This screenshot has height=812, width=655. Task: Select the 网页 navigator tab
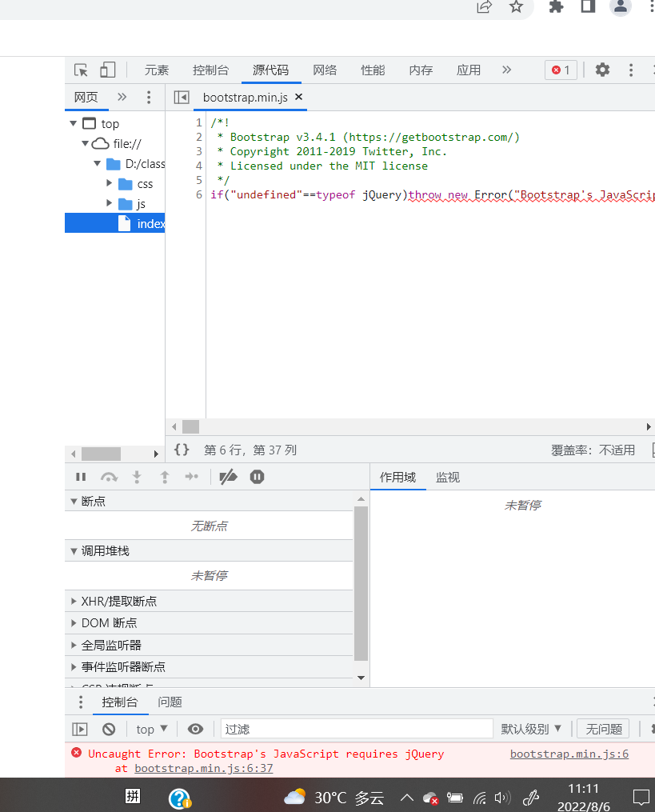pos(86,98)
